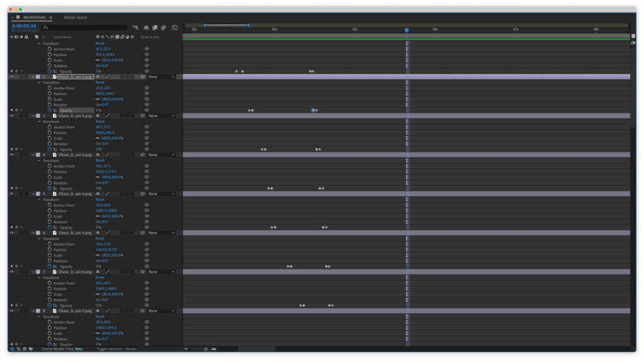Click Opacity stopwatch on Chaos_0...yer-1.png
The height and width of the screenshot is (361, 644).
pos(49,110)
